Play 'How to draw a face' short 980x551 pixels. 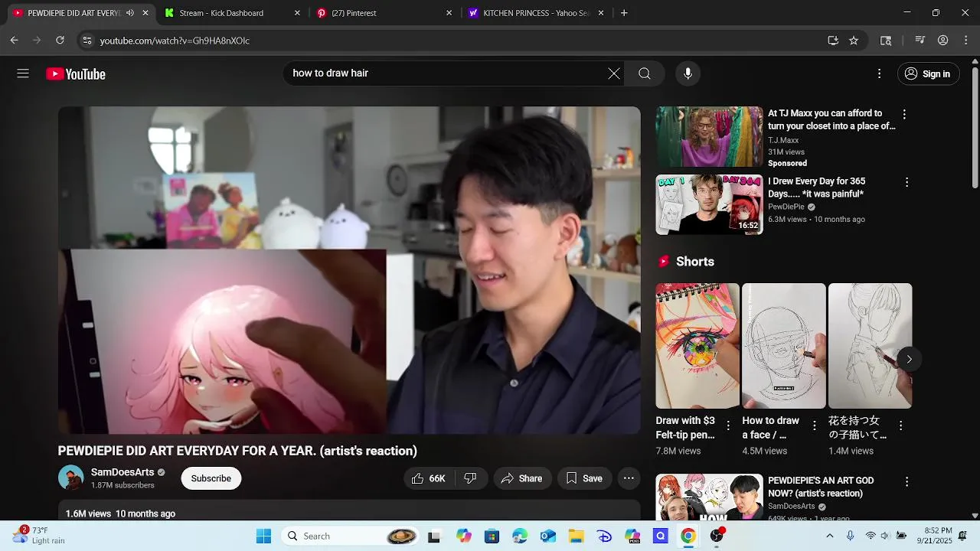pyautogui.click(x=784, y=346)
